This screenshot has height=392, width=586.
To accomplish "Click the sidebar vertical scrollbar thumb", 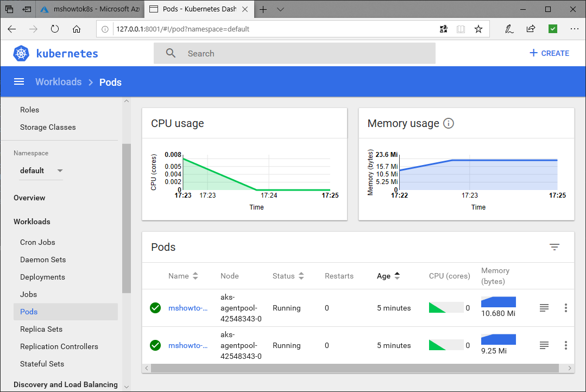I will 127,218.
